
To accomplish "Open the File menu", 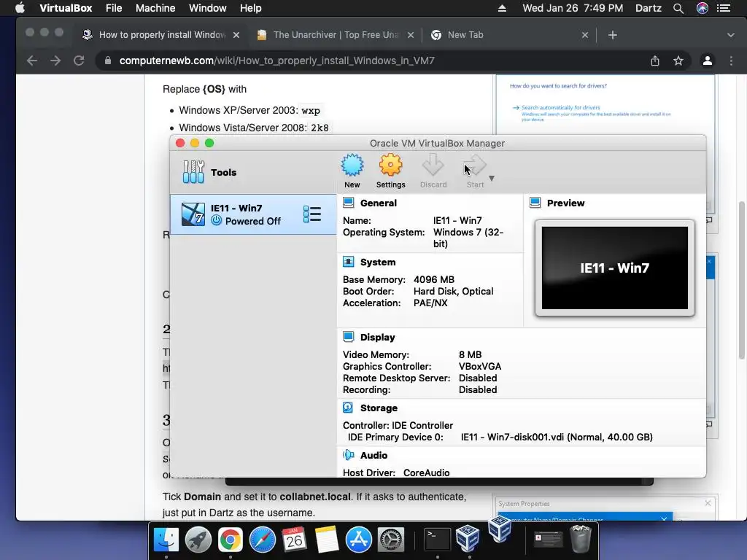I will (114, 8).
